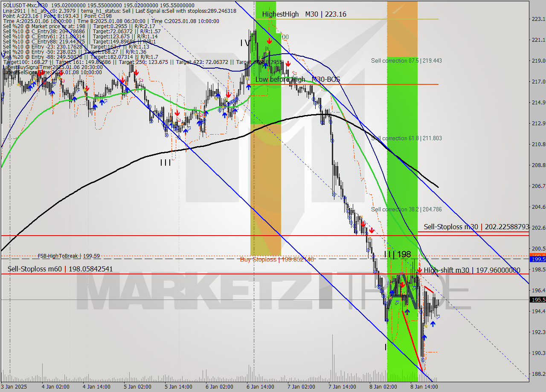Image resolution: width=546 pixels, height=392 pixels.
Task: Click the 'I I I' wave label
Action: (x=166, y=162)
